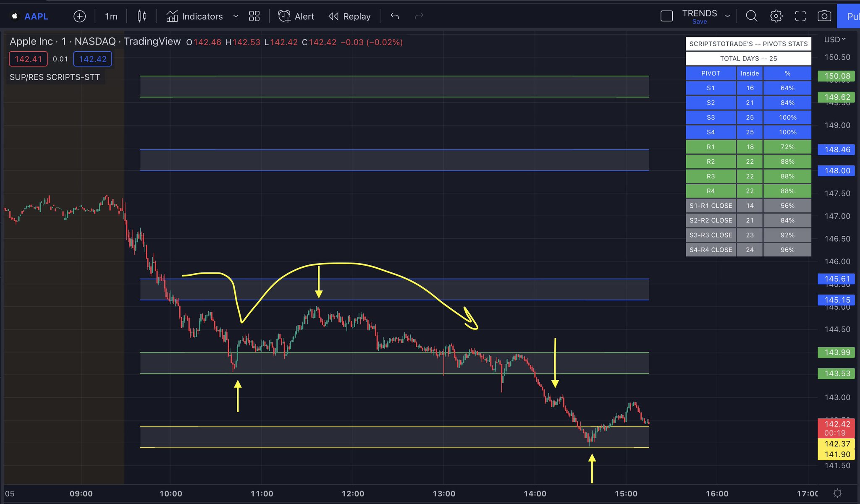The width and height of the screenshot is (860, 504).
Task: Enter fullscreen mode
Action: (800, 16)
